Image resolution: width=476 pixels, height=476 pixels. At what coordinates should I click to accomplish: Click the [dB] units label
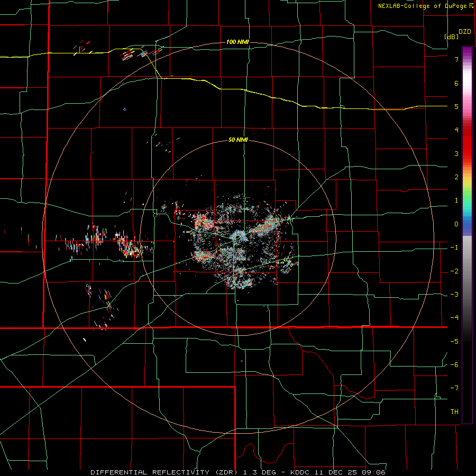coord(451,36)
